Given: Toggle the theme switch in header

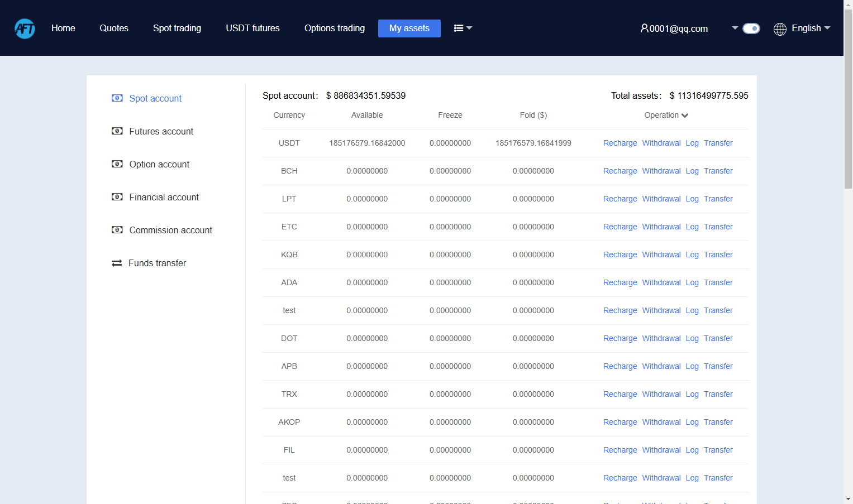Looking at the screenshot, I should tap(751, 28).
